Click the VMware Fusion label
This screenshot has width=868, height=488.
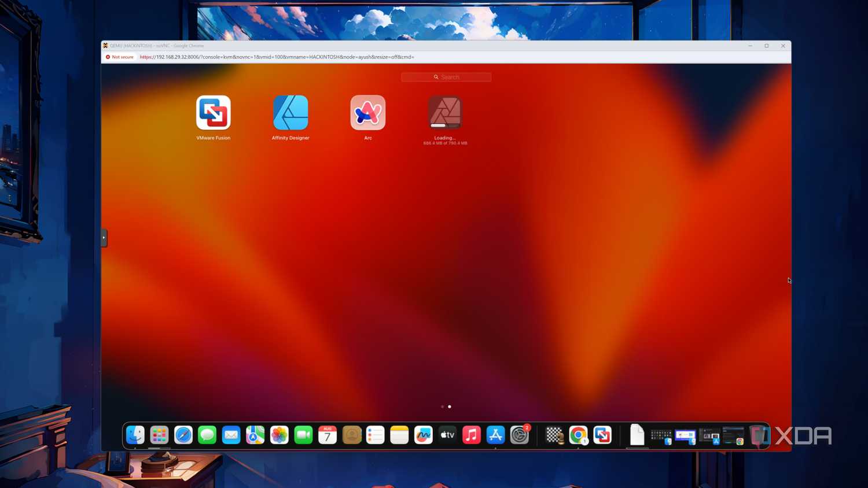(x=213, y=138)
